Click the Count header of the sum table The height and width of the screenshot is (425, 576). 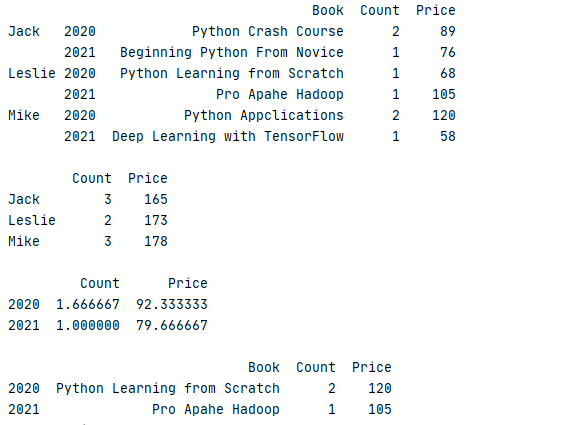(92, 178)
